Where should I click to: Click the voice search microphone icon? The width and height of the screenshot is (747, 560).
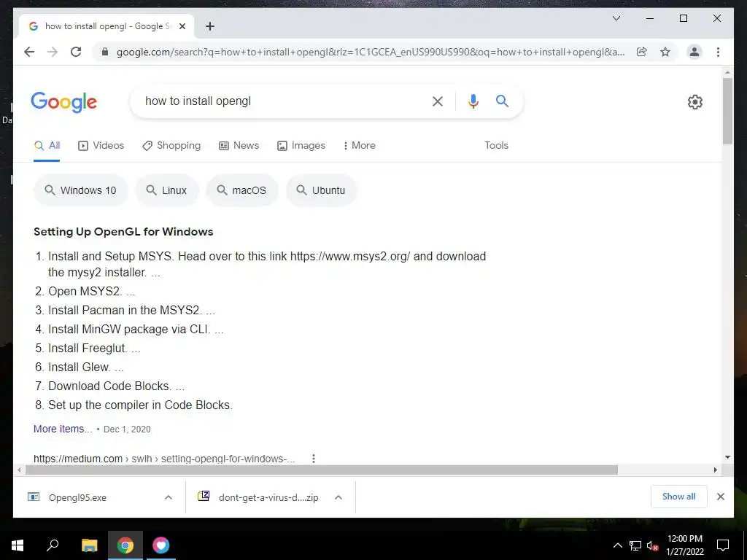[x=473, y=101]
